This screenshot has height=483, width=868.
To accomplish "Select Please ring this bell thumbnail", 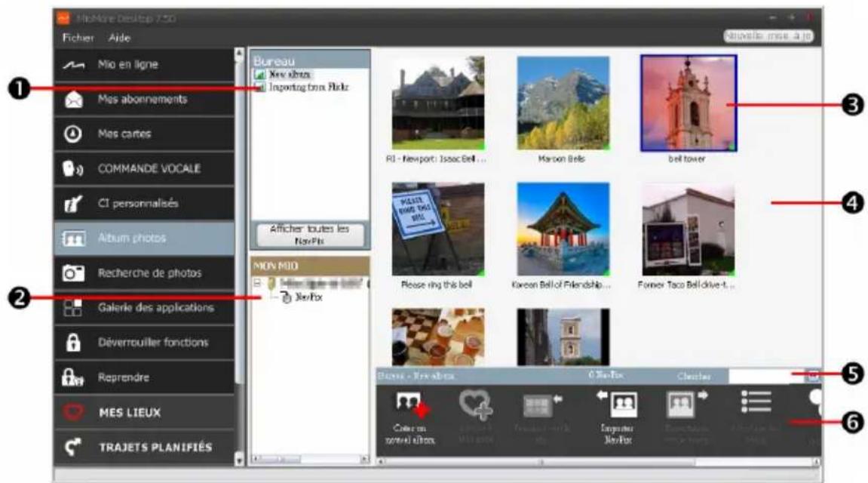I will 438,229.
